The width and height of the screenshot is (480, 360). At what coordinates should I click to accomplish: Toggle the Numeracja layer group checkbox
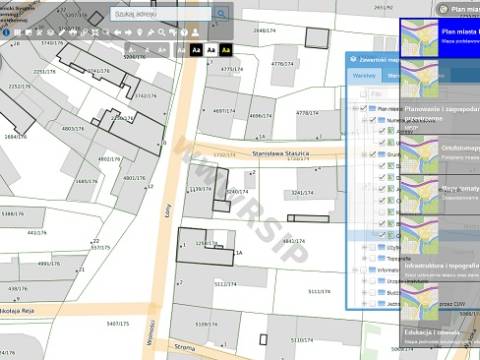coord(373,120)
